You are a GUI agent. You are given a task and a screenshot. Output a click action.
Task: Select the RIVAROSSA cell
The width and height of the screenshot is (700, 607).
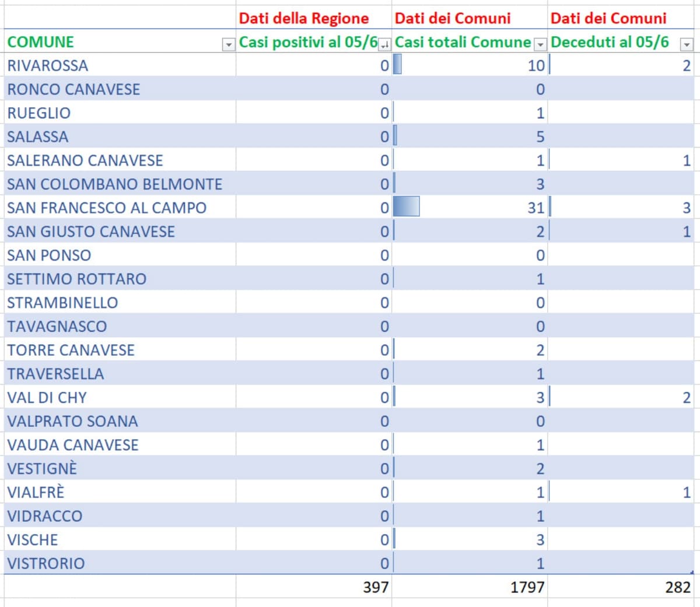coord(120,65)
